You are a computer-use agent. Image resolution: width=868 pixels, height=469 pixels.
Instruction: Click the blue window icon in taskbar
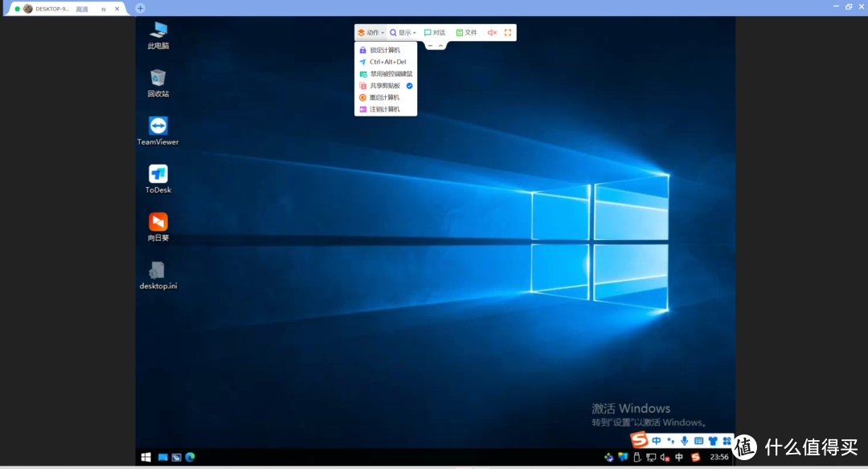[162, 458]
